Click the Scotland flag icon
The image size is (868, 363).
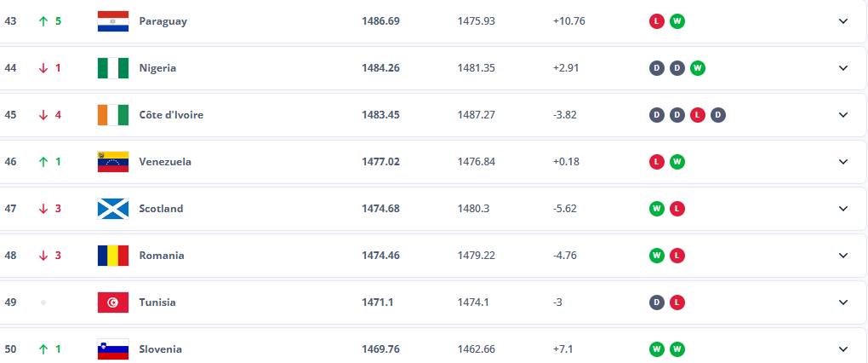click(113, 209)
